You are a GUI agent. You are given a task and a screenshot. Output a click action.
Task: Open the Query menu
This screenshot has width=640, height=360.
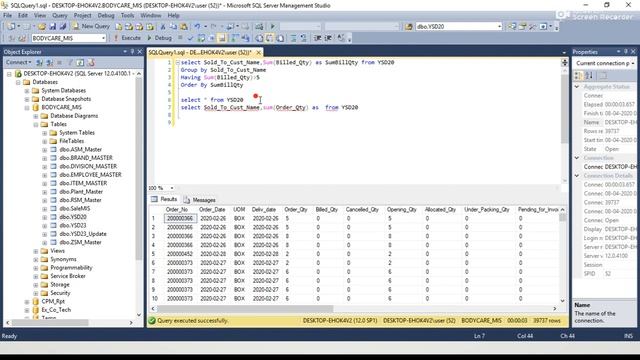tap(60, 16)
